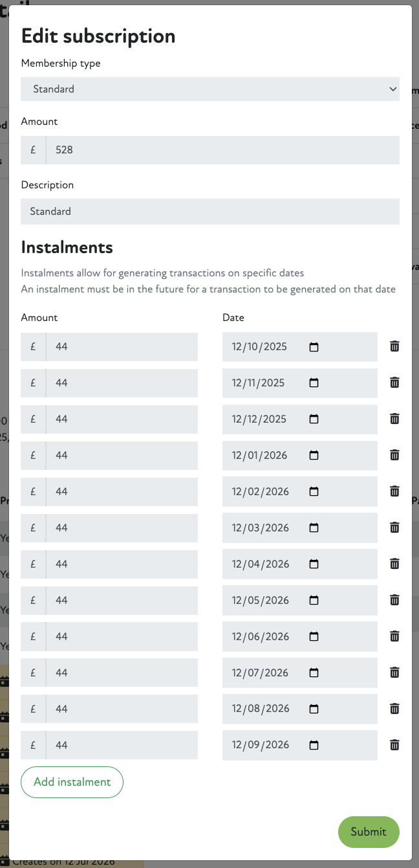Focus the Description field containing Standard
Screen dimensions: 419x868
(210, 212)
